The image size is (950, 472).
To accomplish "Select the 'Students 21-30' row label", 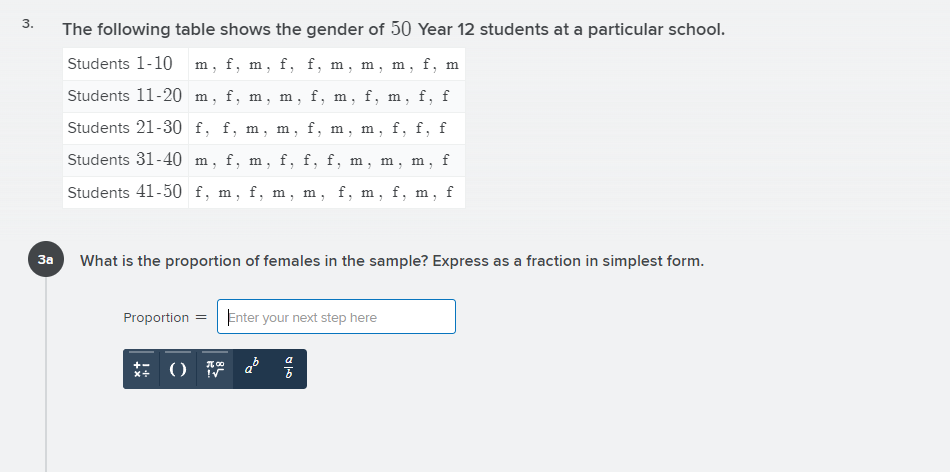I will point(125,128).
